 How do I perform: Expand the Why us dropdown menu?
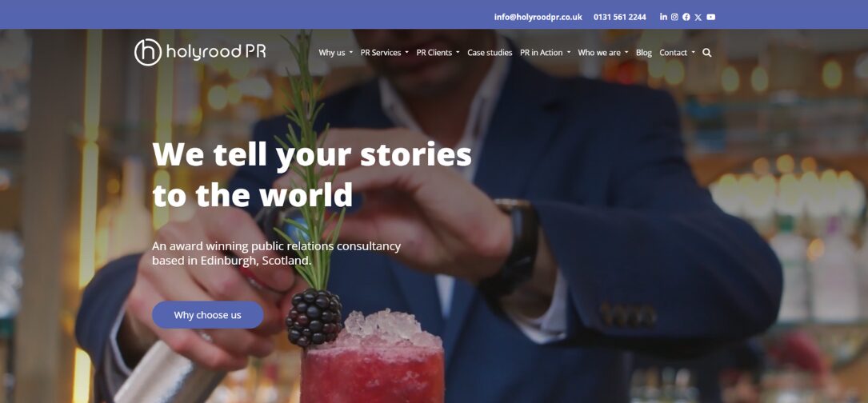click(335, 53)
